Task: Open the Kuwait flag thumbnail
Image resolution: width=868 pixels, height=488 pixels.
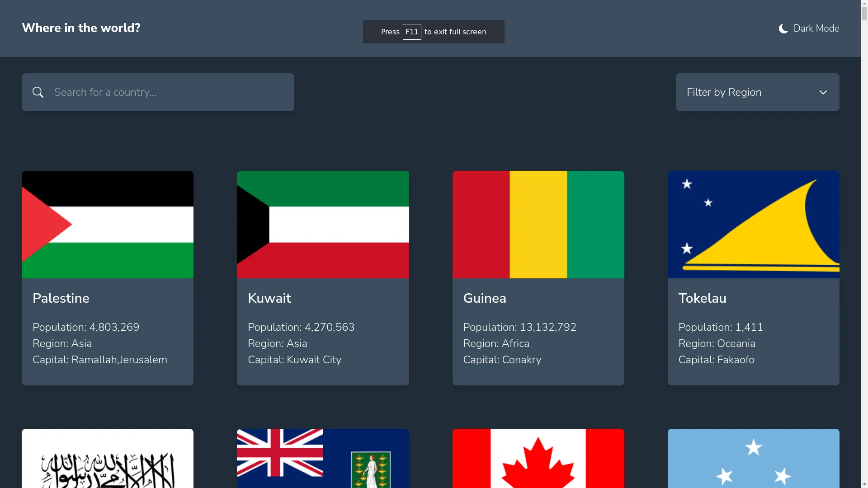Action: point(322,225)
